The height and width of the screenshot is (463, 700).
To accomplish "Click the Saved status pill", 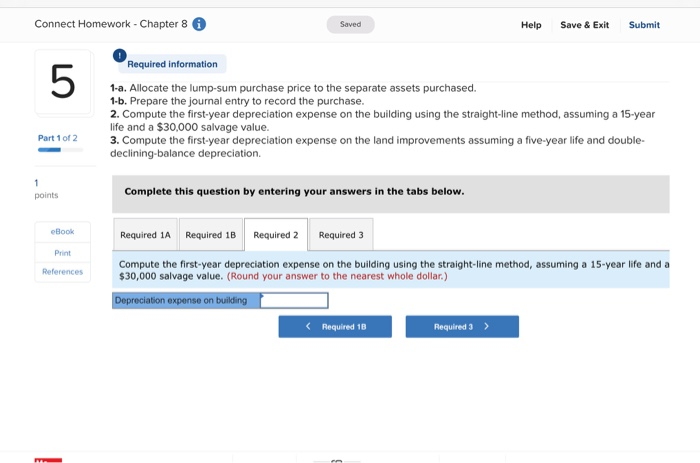I will tap(350, 25).
